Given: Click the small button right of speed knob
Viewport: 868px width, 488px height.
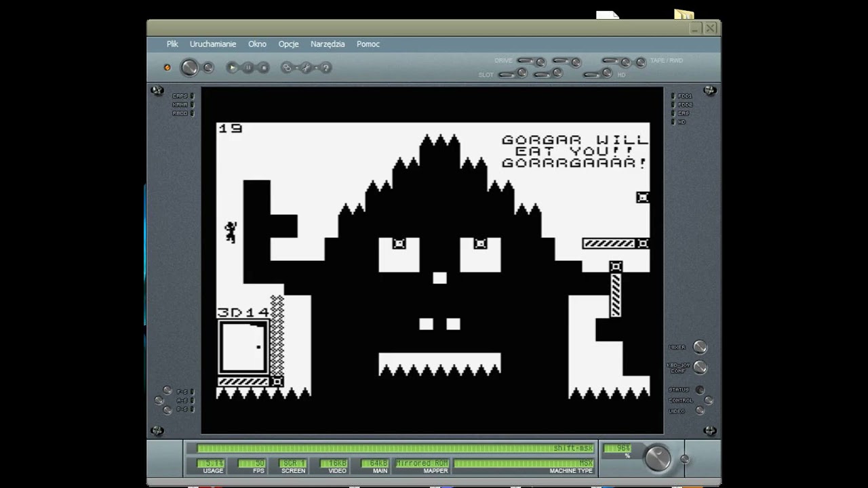Looking at the screenshot, I should click(x=684, y=459).
